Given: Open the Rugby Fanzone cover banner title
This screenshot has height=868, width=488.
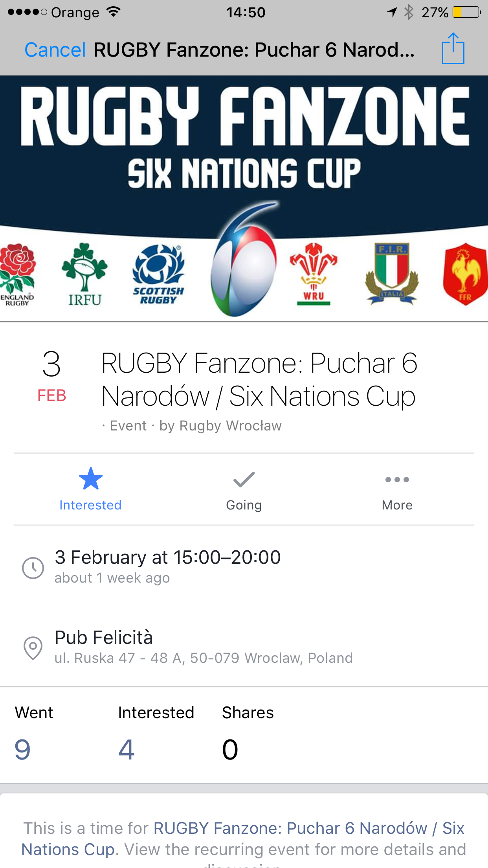Looking at the screenshot, I should click(244, 117).
